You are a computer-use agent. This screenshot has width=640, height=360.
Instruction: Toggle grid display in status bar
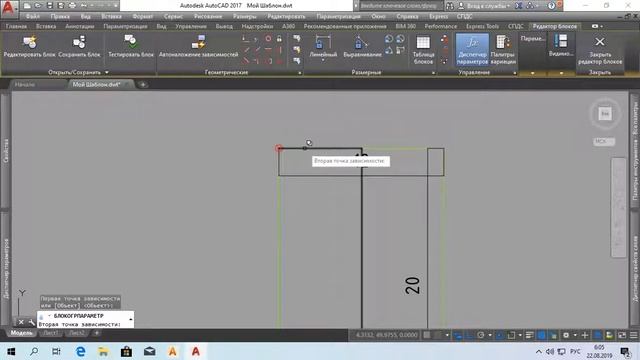tap(427, 336)
